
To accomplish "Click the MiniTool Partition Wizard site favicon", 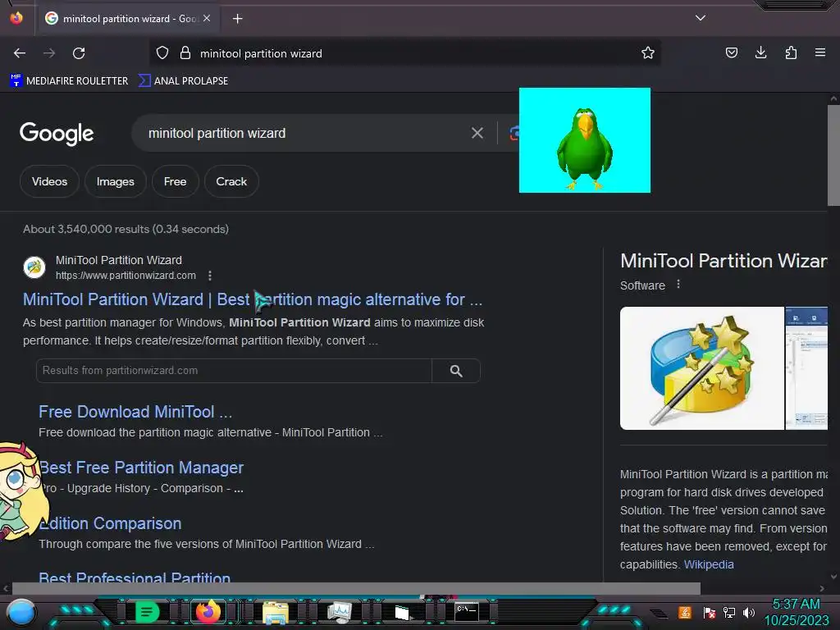I will (x=34, y=267).
